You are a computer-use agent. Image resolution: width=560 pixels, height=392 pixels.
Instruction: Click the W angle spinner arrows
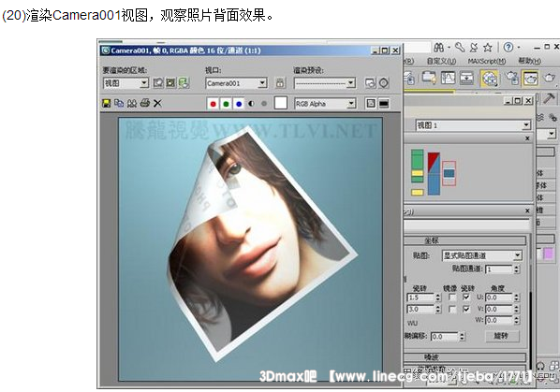[516, 320]
